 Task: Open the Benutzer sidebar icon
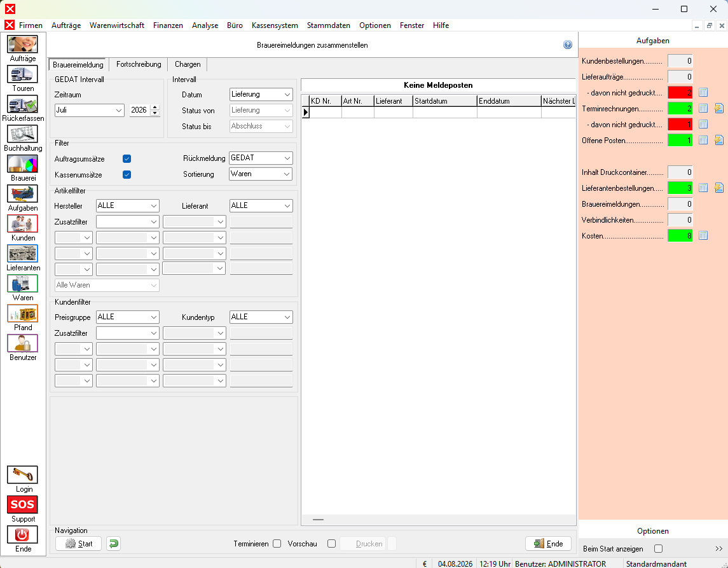[x=22, y=343]
